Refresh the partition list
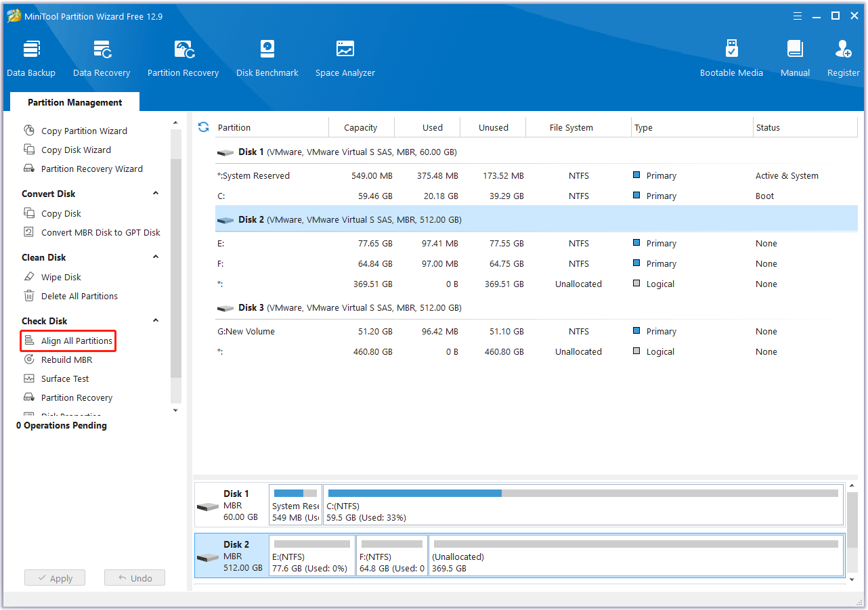This screenshot has height=610, width=868. pos(203,127)
